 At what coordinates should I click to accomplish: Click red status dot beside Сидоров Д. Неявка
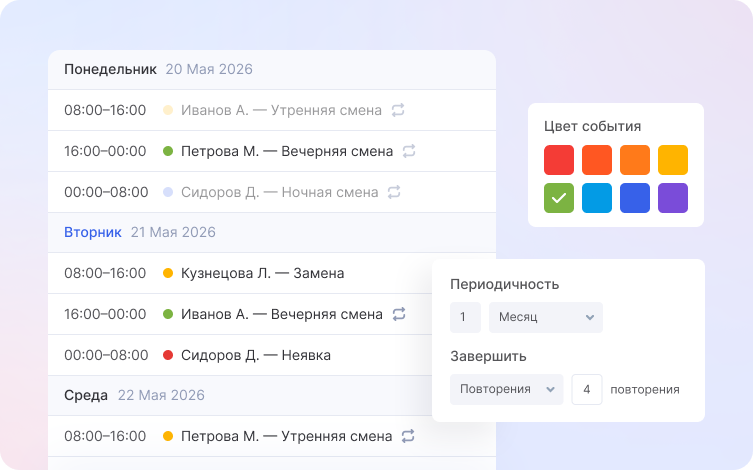[x=168, y=355]
